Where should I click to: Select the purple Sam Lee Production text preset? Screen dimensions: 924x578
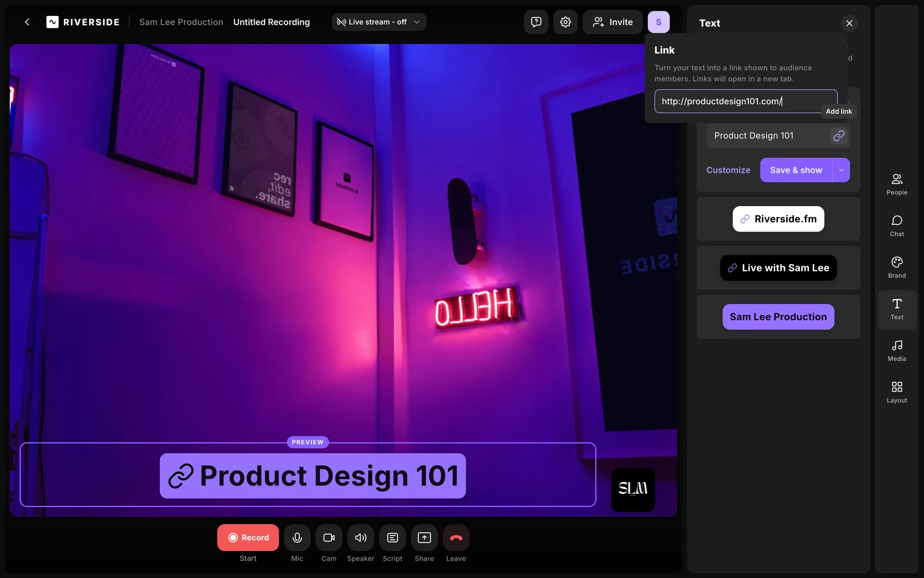pos(778,317)
